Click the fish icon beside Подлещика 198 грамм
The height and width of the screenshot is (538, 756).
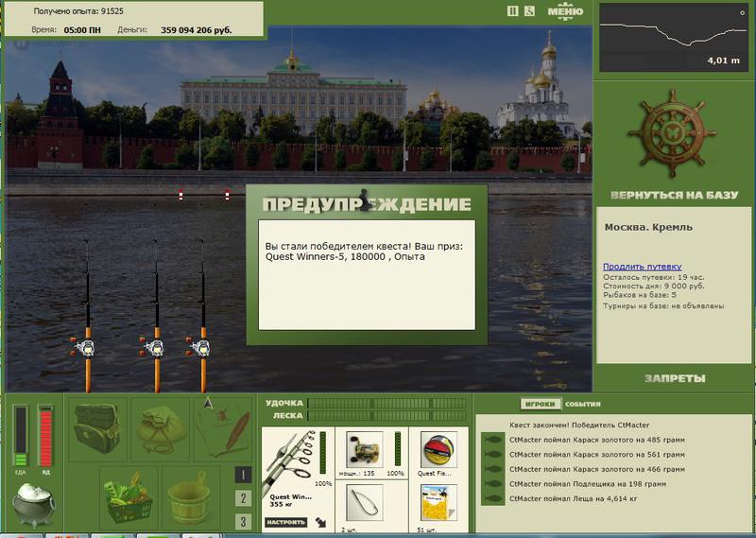click(491, 483)
